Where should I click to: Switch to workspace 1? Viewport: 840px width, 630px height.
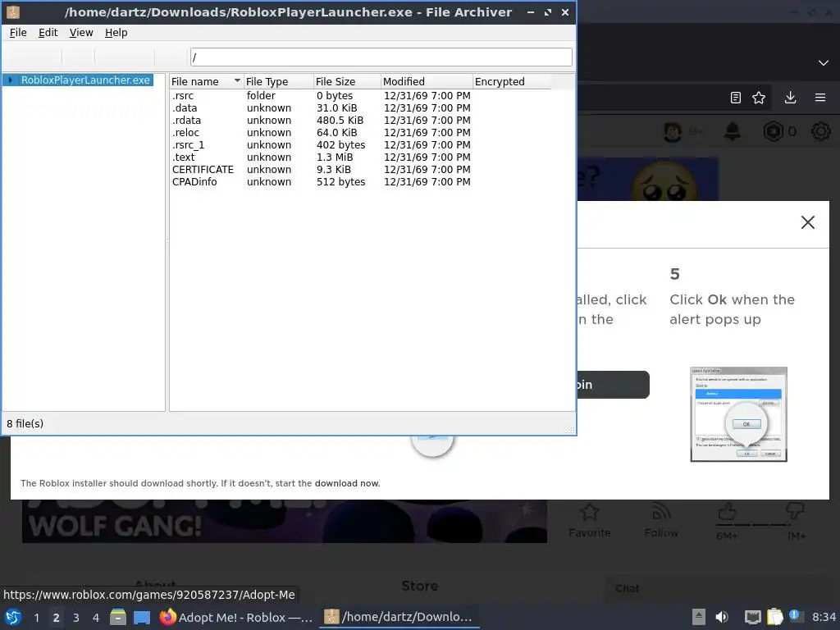coord(36,618)
